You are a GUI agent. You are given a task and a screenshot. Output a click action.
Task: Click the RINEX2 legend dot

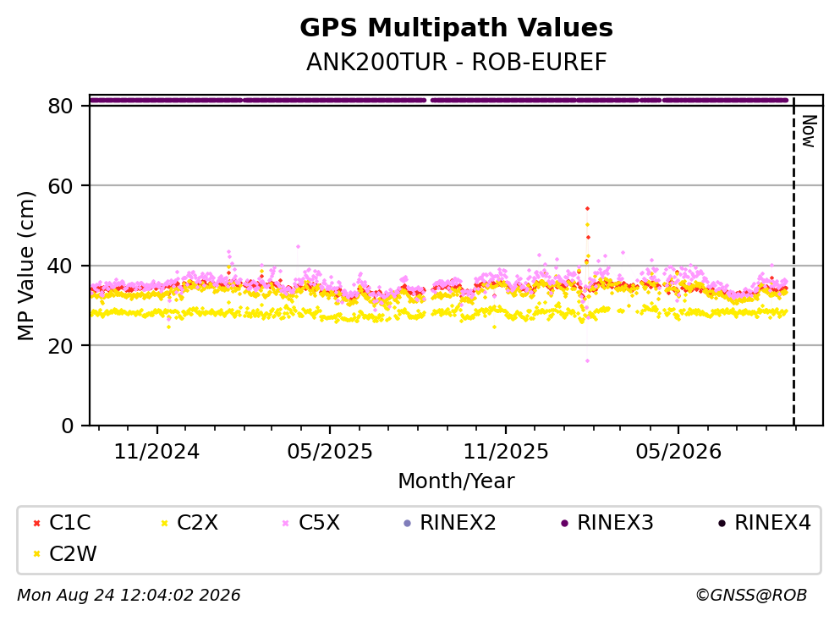pyautogui.click(x=407, y=523)
